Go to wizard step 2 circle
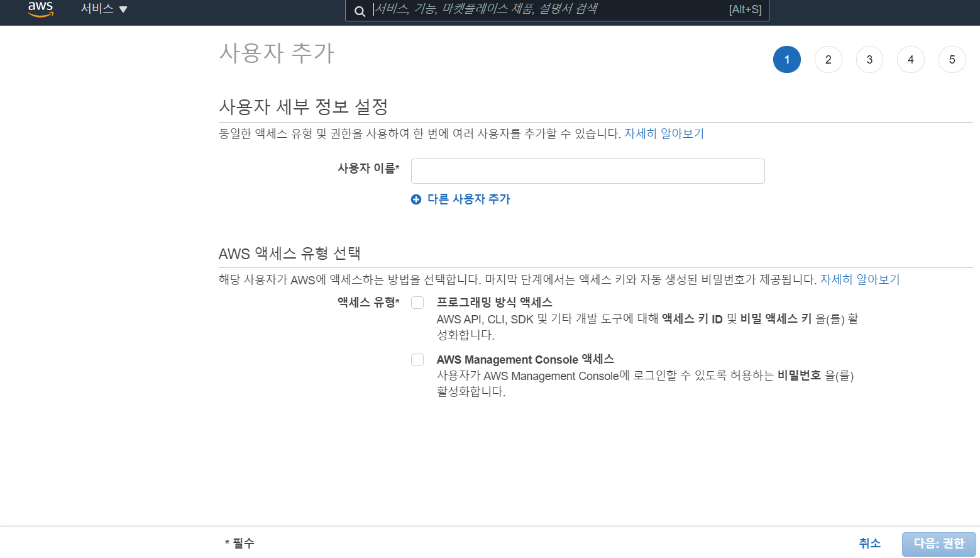The height and width of the screenshot is (558, 980). coord(829,60)
